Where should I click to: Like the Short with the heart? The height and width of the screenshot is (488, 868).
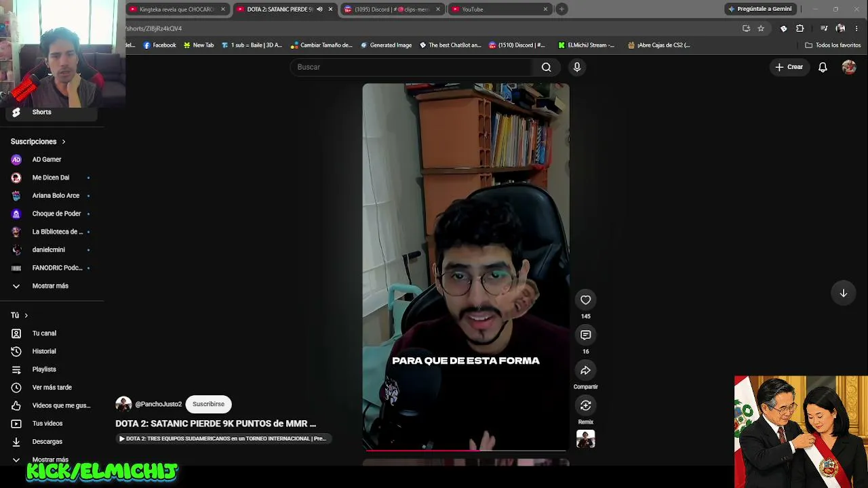point(586,300)
